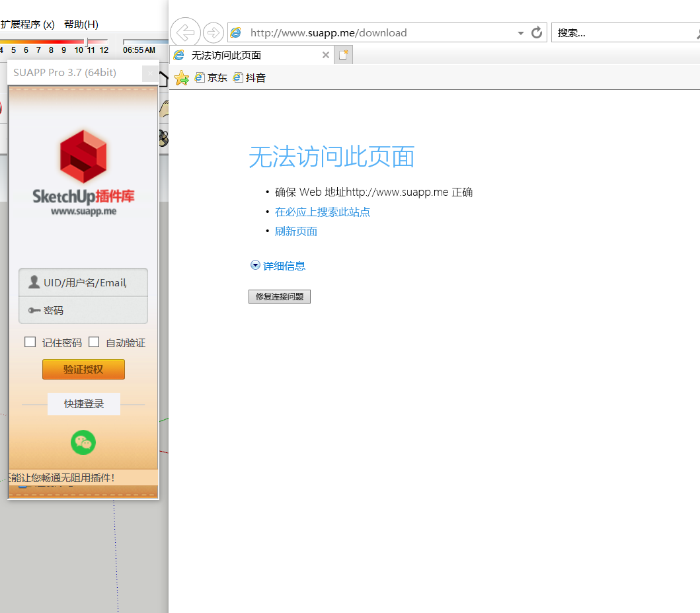This screenshot has height=613, width=700.
Task: Click the 在必应上搜索此站点 link
Action: pos(323,212)
